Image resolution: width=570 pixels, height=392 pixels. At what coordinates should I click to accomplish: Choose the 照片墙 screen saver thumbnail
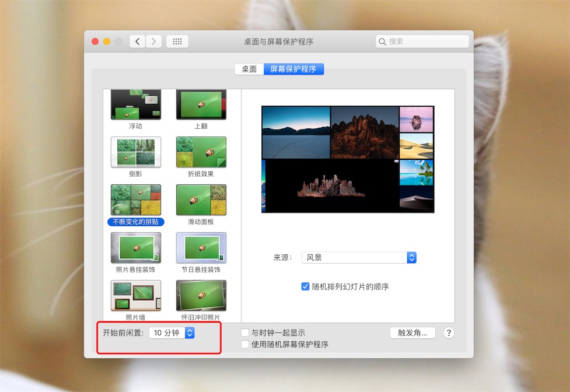click(x=135, y=295)
